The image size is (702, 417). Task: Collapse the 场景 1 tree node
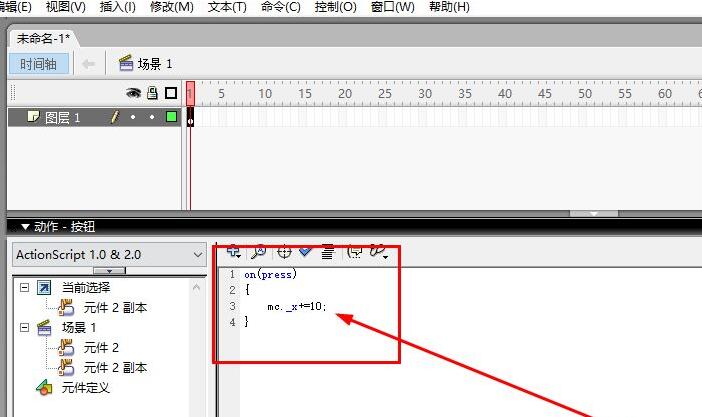click(x=25, y=327)
